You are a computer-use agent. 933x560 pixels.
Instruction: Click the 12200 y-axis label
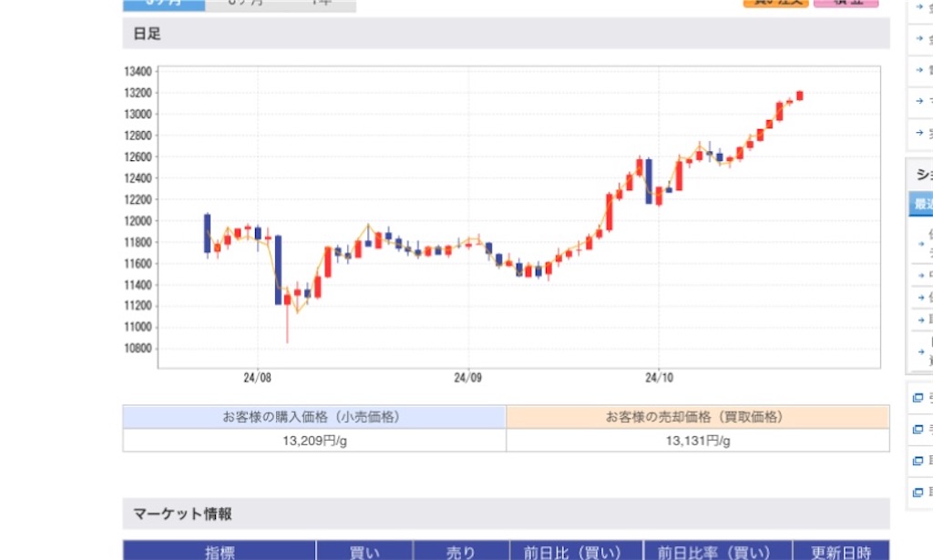[x=138, y=199]
